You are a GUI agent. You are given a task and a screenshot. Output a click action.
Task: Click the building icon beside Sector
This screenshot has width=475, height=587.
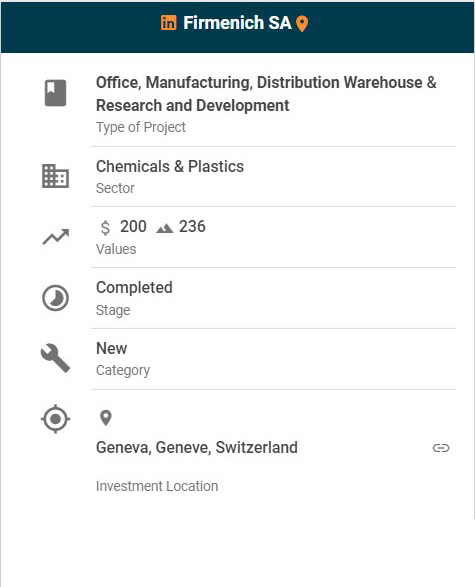(55, 176)
